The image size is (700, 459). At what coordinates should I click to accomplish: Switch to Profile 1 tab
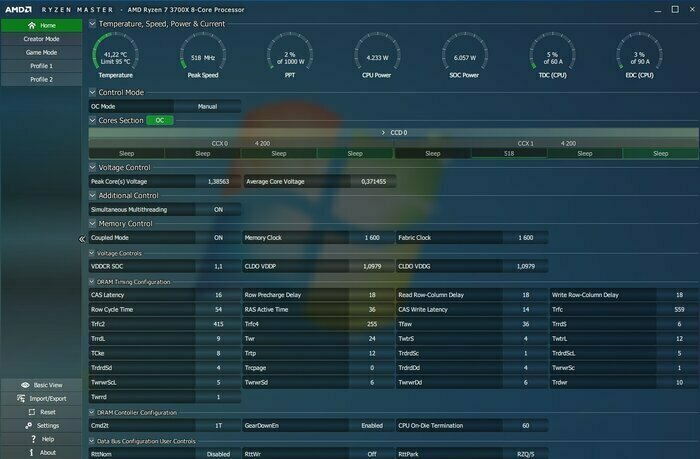[x=41, y=66]
